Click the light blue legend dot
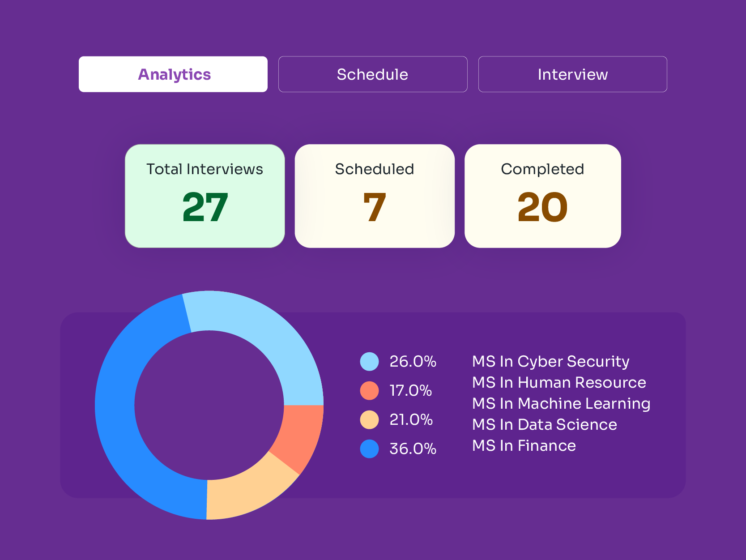746x560 pixels. 369,362
